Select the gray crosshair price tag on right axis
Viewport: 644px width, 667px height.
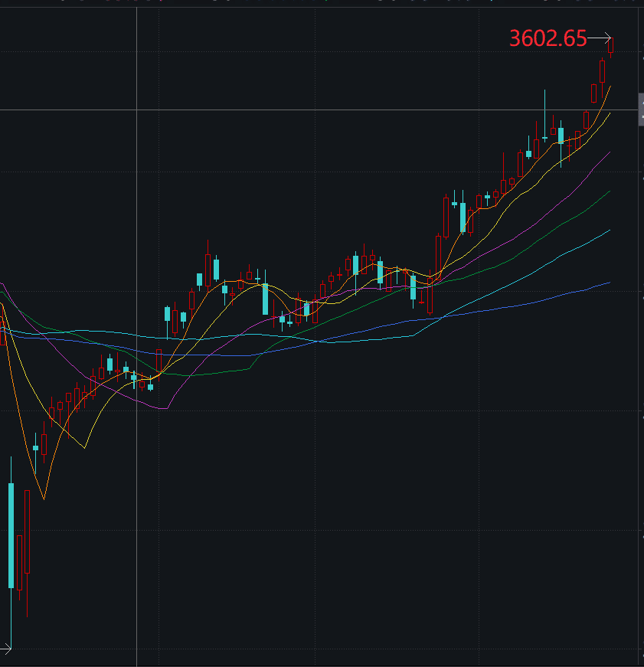pos(641,110)
